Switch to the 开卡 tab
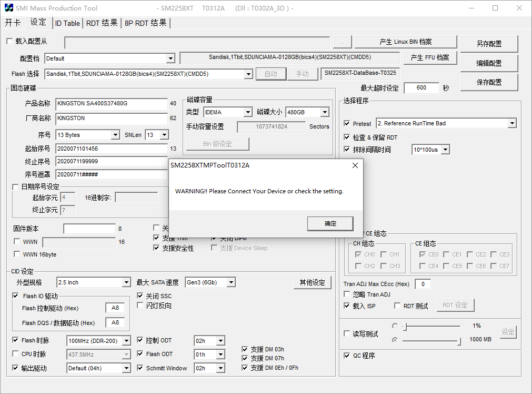 tap(13, 23)
